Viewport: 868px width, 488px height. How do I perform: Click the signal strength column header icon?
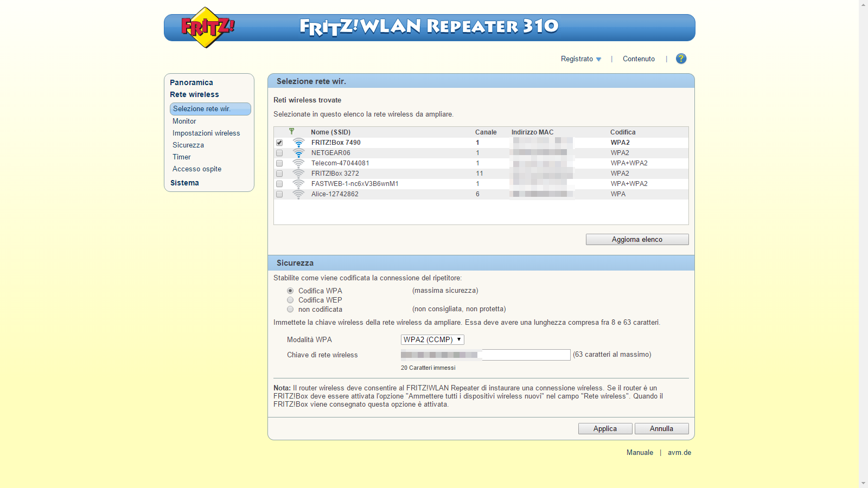click(292, 131)
